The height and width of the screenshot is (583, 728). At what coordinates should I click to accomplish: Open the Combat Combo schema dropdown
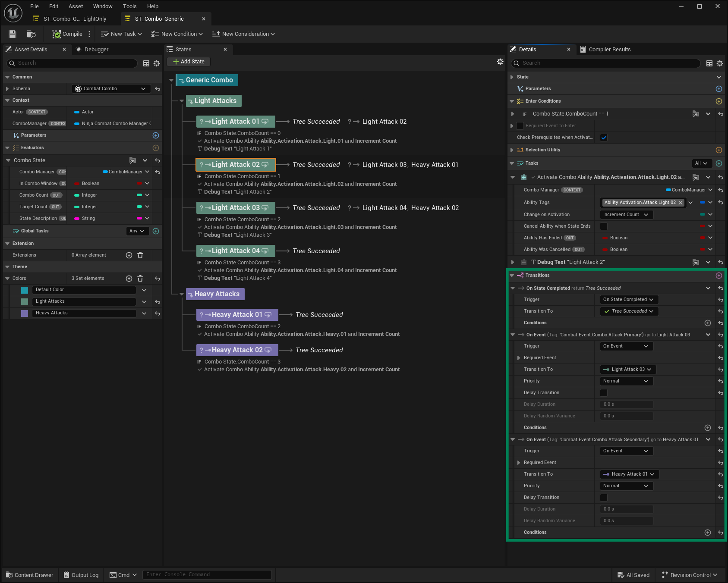111,89
